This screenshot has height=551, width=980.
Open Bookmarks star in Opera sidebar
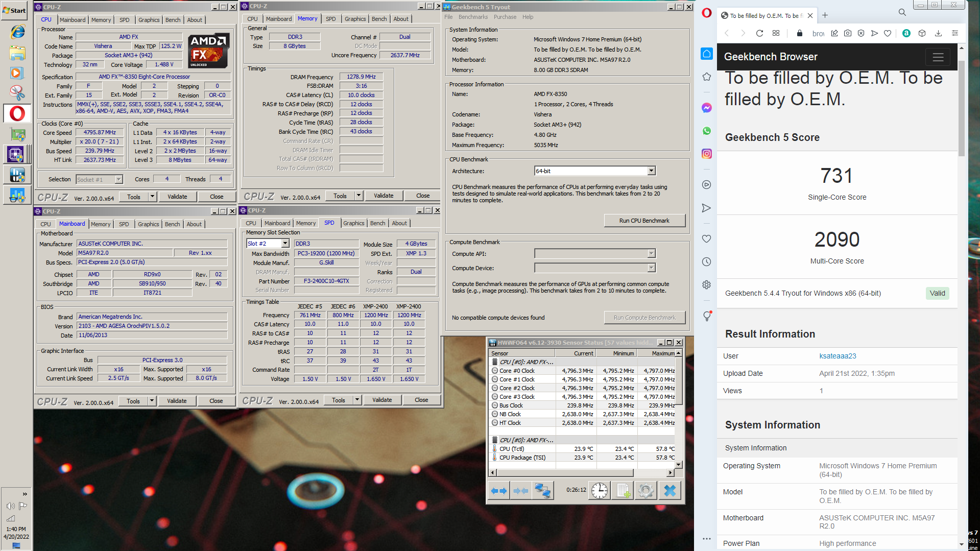(x=707, y=77)
